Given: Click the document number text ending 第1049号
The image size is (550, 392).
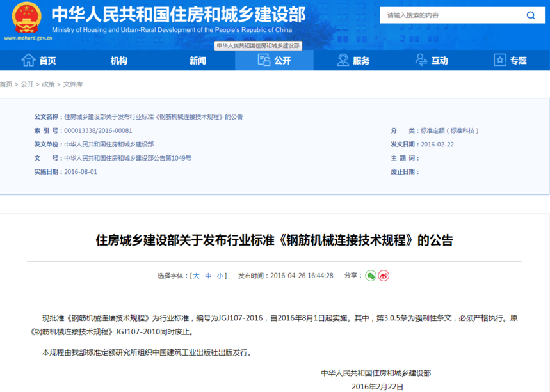Looking at the screenshot, I should point(127,159).
